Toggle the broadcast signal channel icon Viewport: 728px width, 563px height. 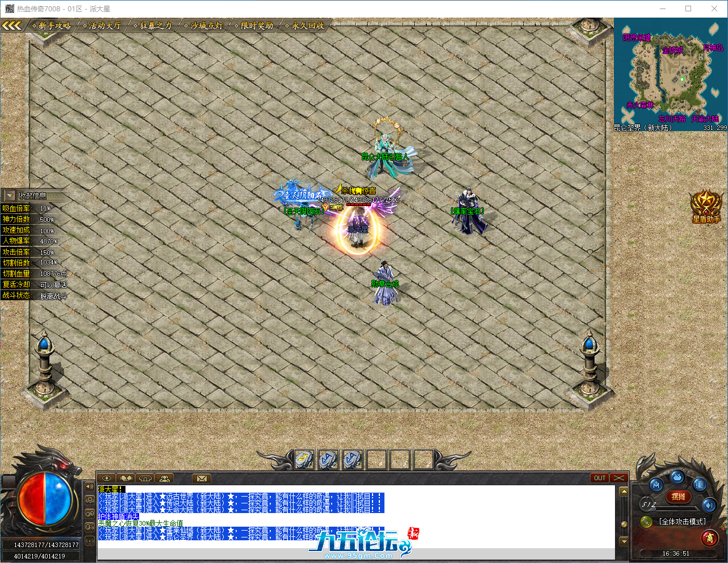tap(90, 541)
